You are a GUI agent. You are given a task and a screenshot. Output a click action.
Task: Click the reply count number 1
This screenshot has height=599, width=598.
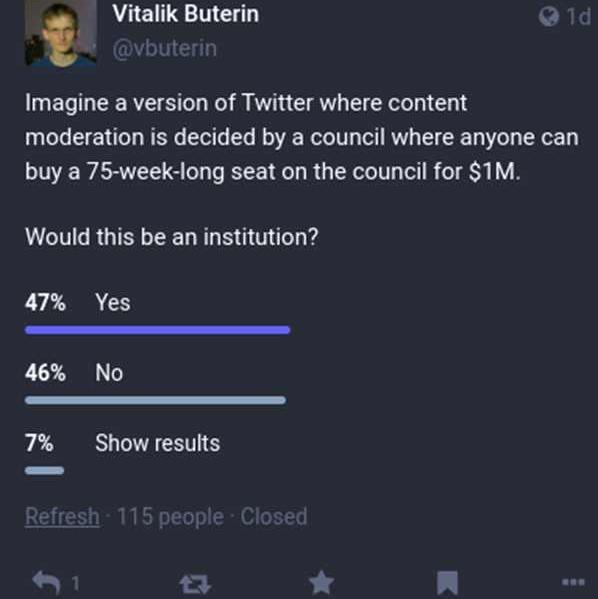tap(76, 583)
